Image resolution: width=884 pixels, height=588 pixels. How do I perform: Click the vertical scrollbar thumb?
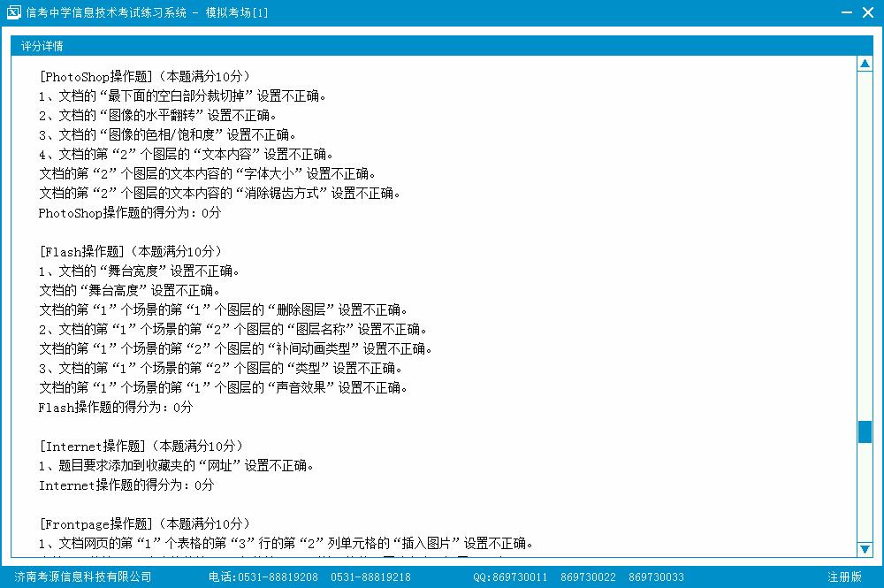[x=865, y=431]
